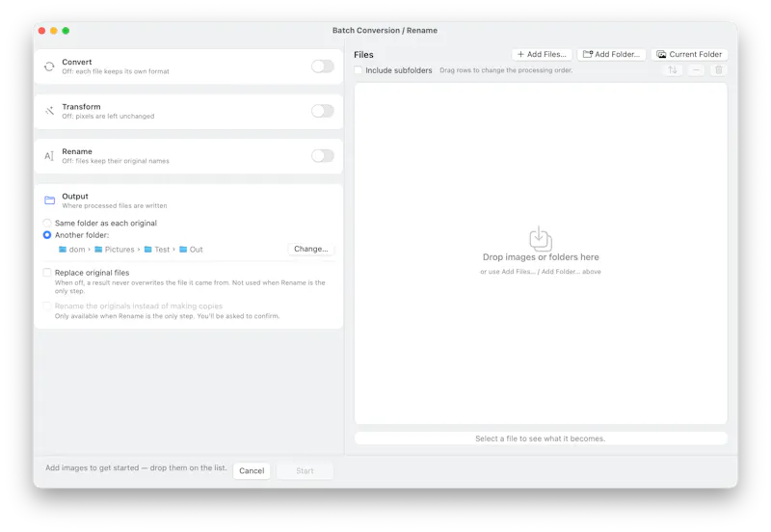Screen dimensions: 771x532
Task: Click the remove (minus) icon above file list
Action: (696, 69)
